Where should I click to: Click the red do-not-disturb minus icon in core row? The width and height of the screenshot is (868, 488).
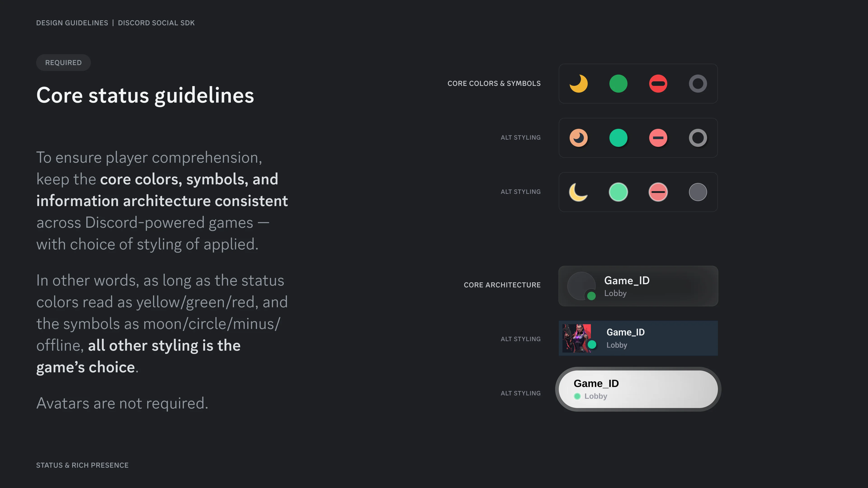pyautogui.click(x=658, y=84)
